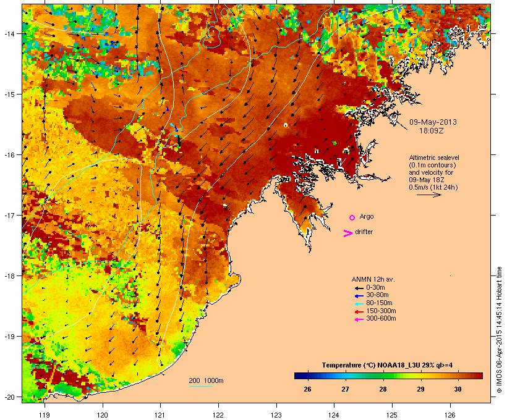This screenshot has width=507, height=420.
Task: Click the colorbar tick label '26'
Action: coord(307,389)
